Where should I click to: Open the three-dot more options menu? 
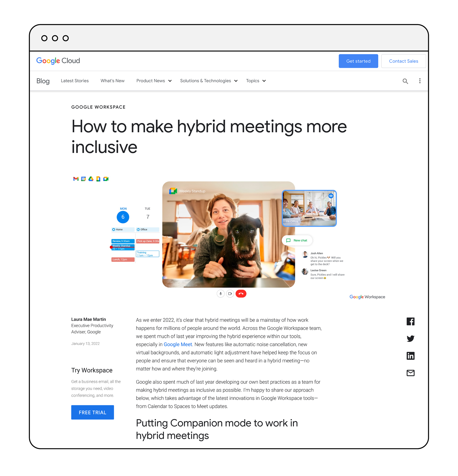420,81
